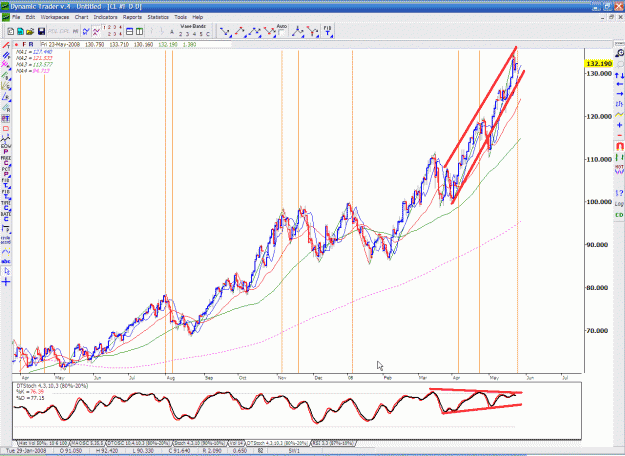Image resolution: width=625 pixels, height=456 pixels.
Task: Select the blue angle tool in sidebar
Action: tap(6, 97)
